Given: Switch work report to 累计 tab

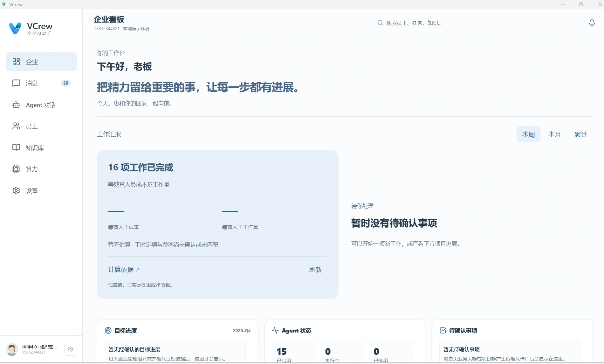Looking at the screenshot, I should [x=580, y=134].
